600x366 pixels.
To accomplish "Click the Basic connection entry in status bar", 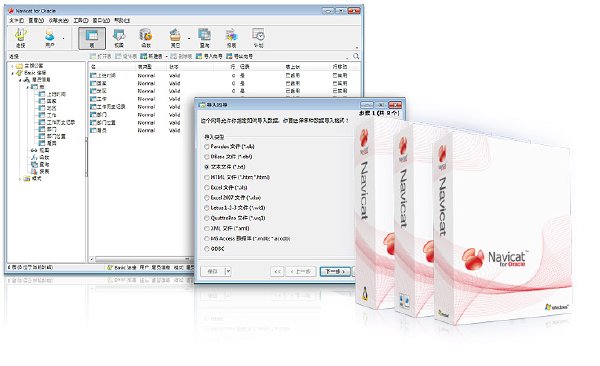I will (x=122, y=268).
